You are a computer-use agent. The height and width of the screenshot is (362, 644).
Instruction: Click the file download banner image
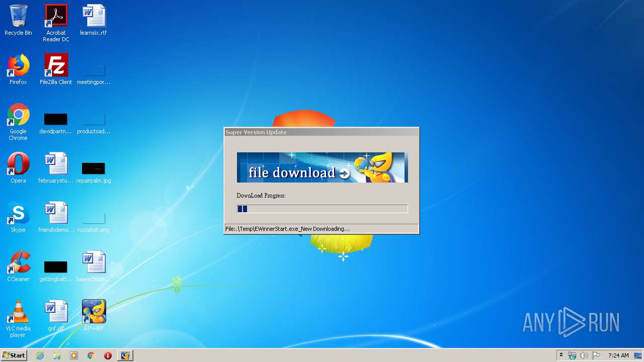[323, 167]
